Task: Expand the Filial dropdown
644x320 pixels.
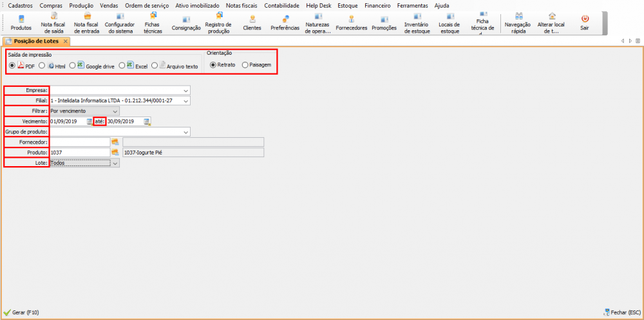Action: coord(186,101)
